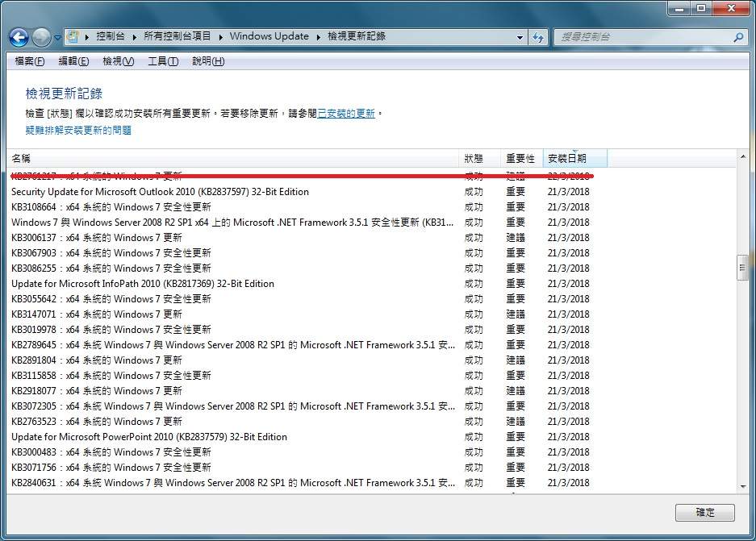This screenshot has height=541, width=756.
Task: Open the recent pages dropdown beside Forward
Action: point(57,37)
